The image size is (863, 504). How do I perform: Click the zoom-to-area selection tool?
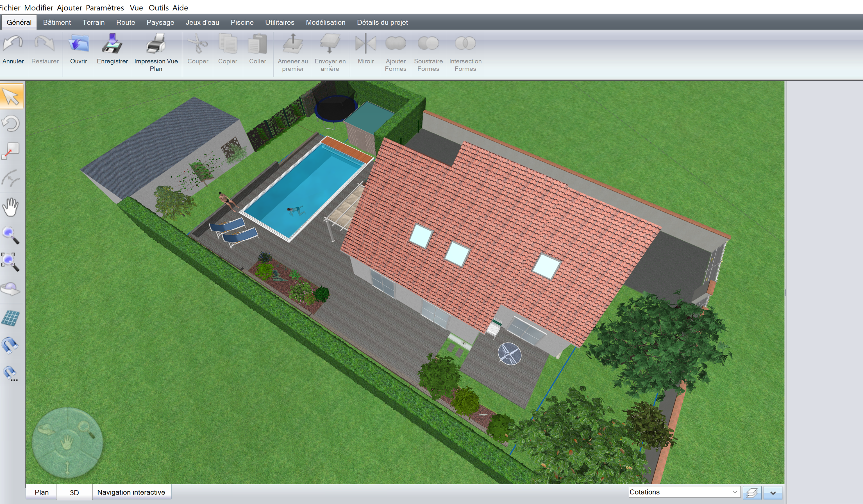pyautogui.click(x=10, y=262)
